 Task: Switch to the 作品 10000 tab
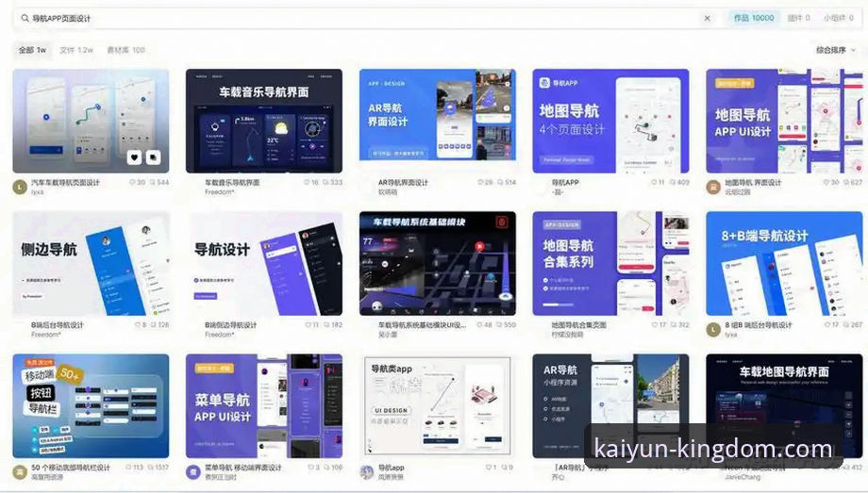[754, 18]
